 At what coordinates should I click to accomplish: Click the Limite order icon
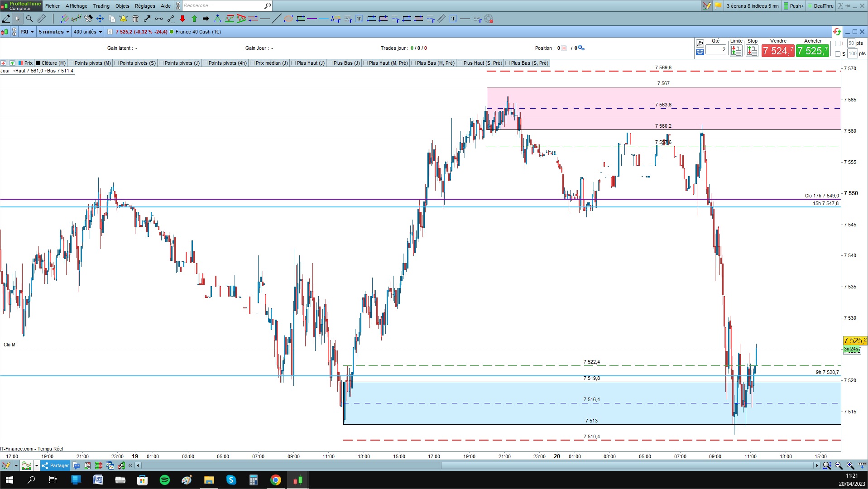[x=736, y=51]
